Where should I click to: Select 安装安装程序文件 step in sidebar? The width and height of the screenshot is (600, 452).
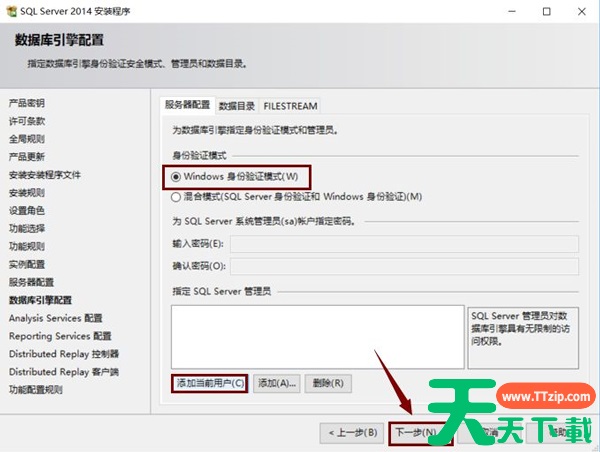tap(45, 175)
